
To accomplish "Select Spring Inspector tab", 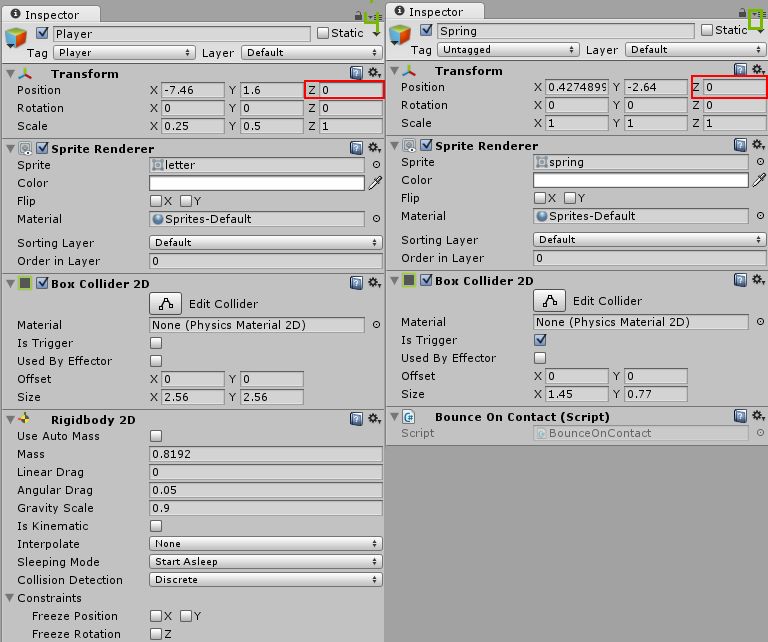I will (435, 12).
